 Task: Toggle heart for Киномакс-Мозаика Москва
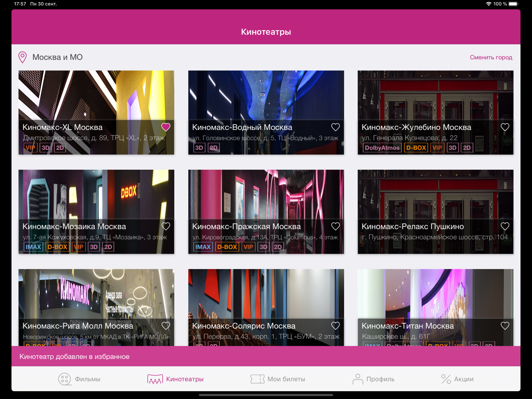tap(166, 226)
